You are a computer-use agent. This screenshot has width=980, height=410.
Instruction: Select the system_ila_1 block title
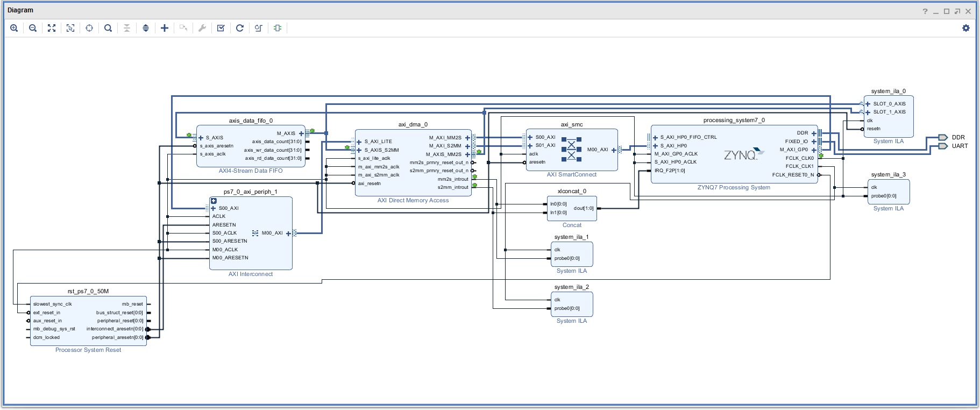coord(572,237)
